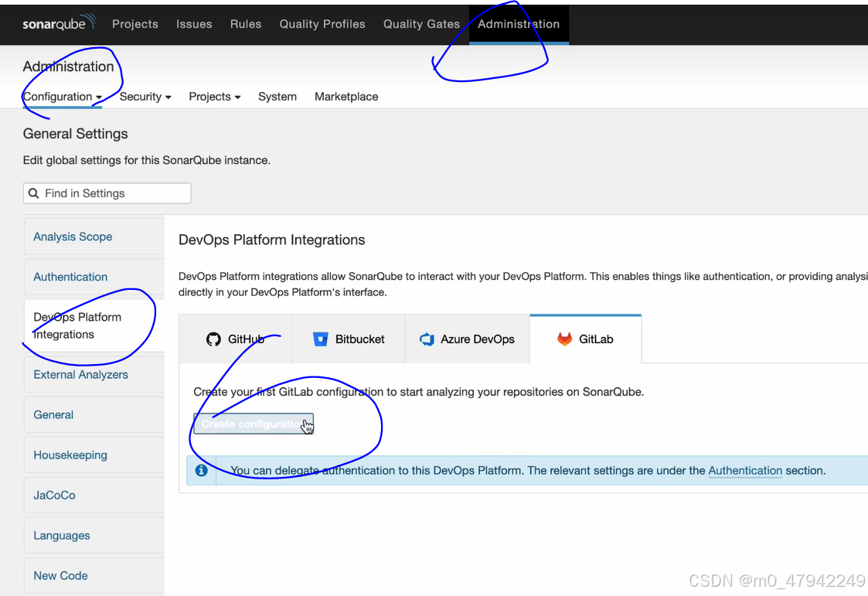Open General settings category
This screenshot has height=596, width=868.
pyautogui.click(x=94, y=414)
